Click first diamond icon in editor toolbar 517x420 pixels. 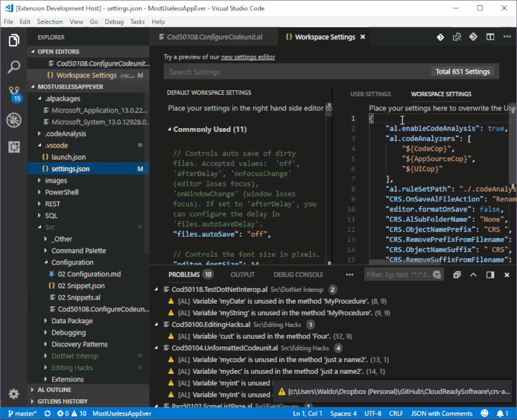pyautogui.click(x=440, y=37)
